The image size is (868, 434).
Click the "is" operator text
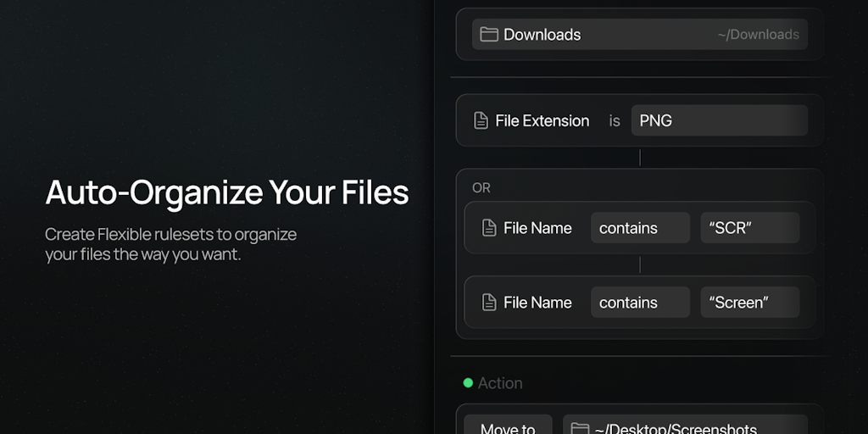click(615, 120)
